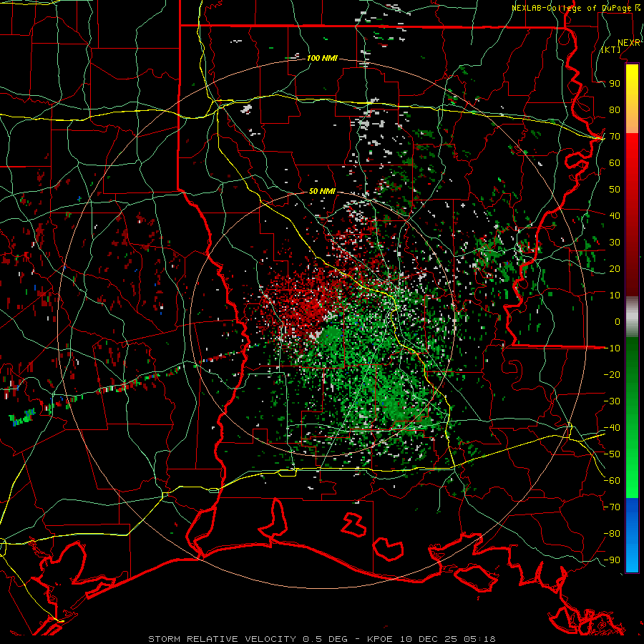
Task: Click the -40 value on velocity scale
Action: tap(612, 428)
